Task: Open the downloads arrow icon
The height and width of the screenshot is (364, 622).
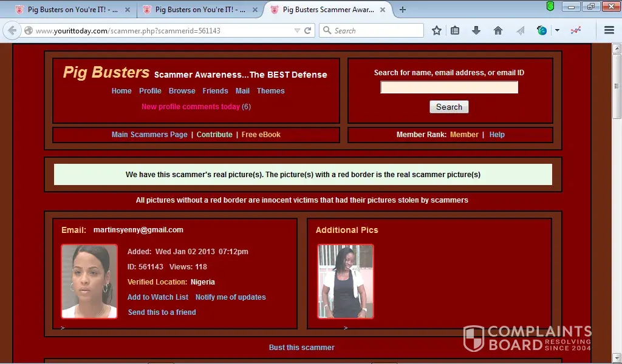Action: click(x=476, y=31)
